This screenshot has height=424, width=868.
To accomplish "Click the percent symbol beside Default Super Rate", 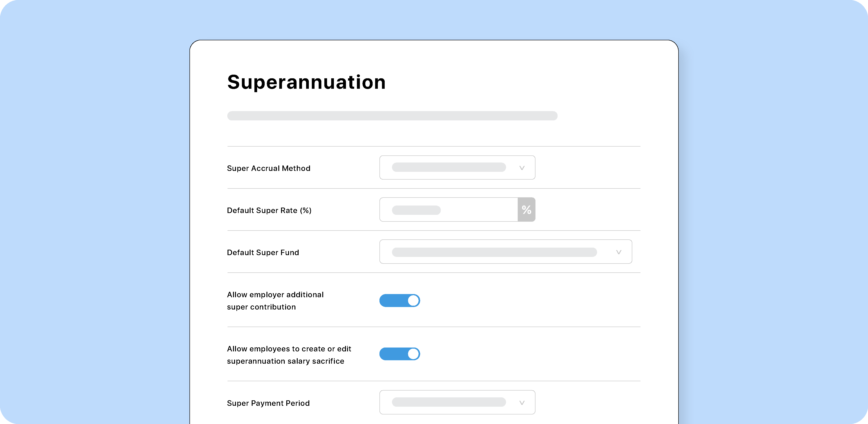I will point(526,209).
